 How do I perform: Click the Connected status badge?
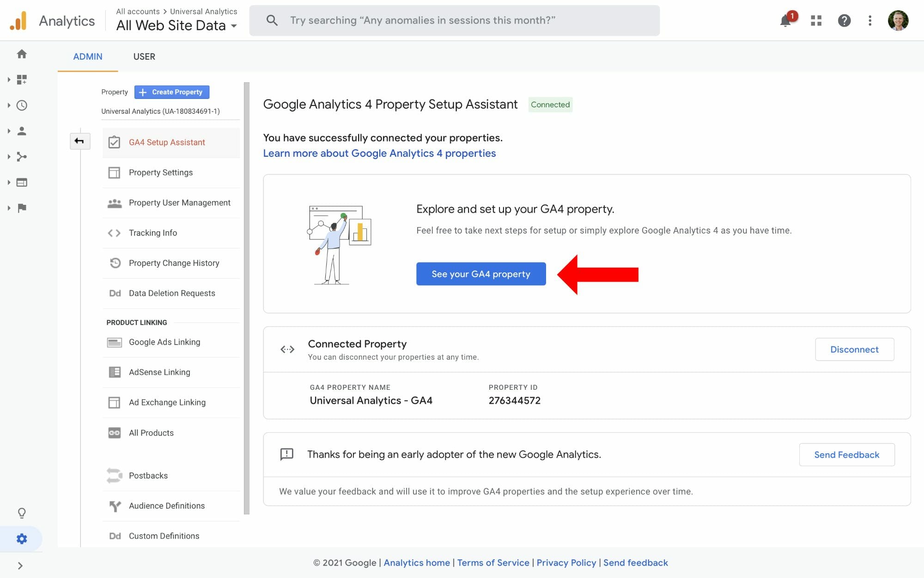point(550,105)
